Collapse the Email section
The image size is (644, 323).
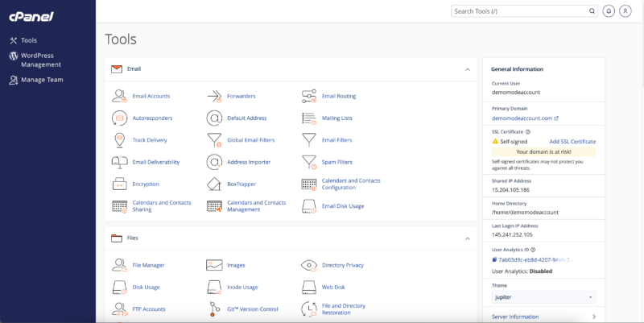pyautogui.click(x=468, y=69)
